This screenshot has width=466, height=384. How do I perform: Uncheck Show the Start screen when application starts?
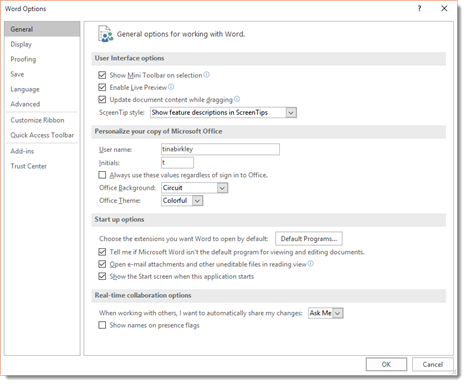click(x=102, y=276)
